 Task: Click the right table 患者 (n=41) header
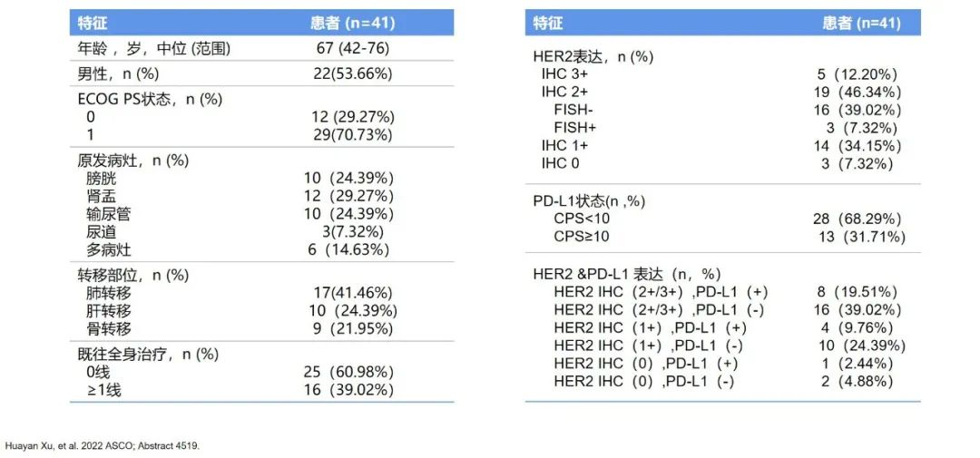(x=860, y=24)
